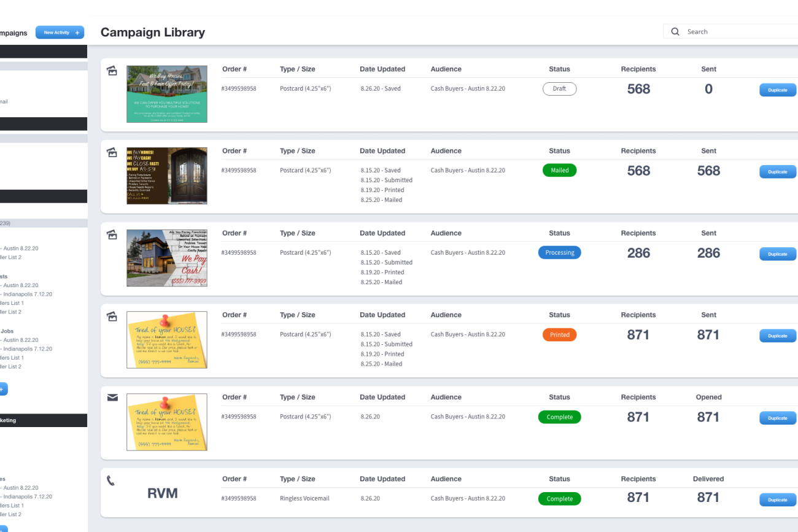Click the envelope icon on the Opened campaign row
This screenshot has width=798, height=532.
click(112, 398)
